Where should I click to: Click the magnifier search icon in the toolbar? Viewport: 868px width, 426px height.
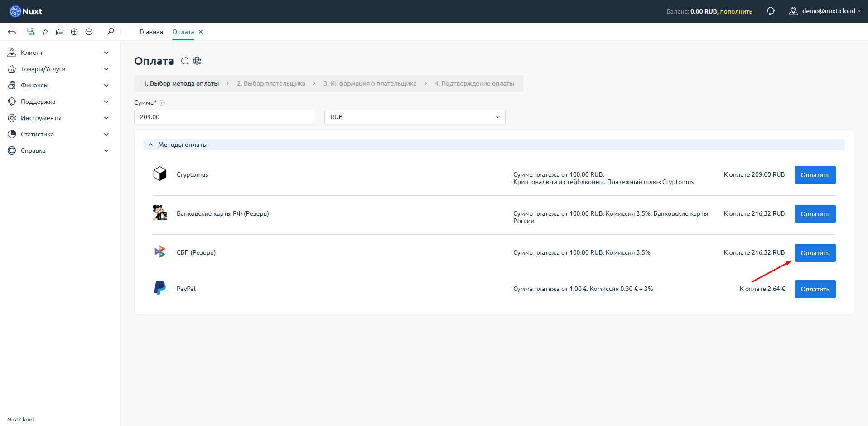(x=111, y=32)
